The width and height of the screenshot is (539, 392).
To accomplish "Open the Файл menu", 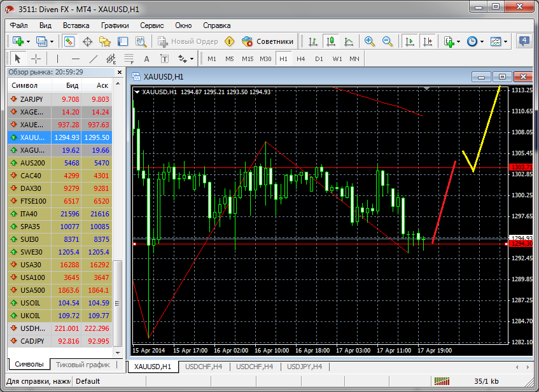I will point(18,25).
